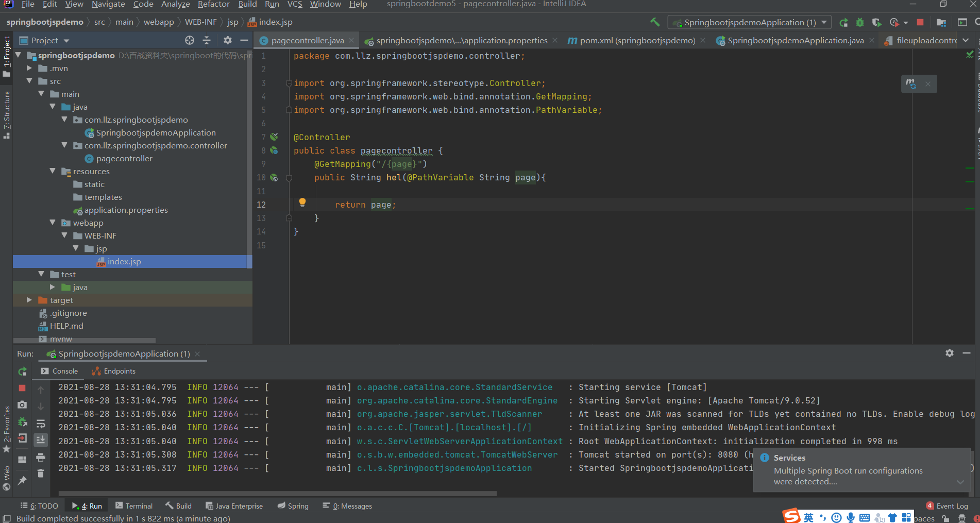
Task: Click Project tree horizontal scrollbar
Action: point(85,341)
